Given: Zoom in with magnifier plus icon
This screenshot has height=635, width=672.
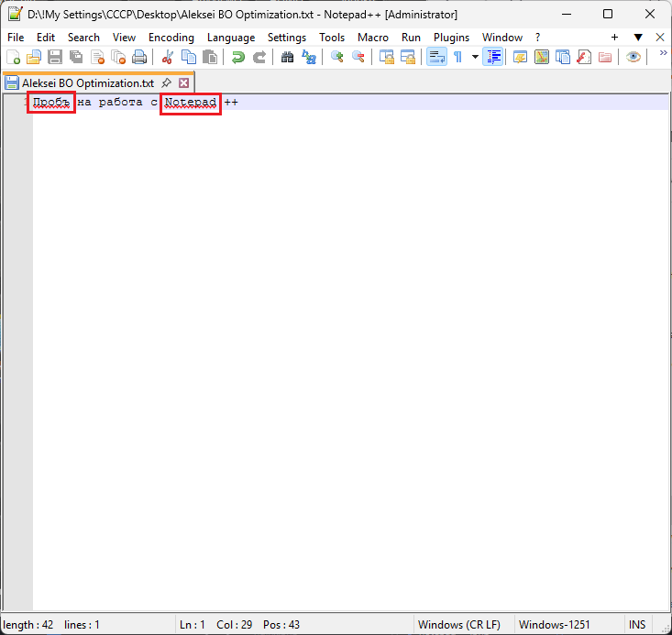Looking at the screenshot, I should coord(336,57).
